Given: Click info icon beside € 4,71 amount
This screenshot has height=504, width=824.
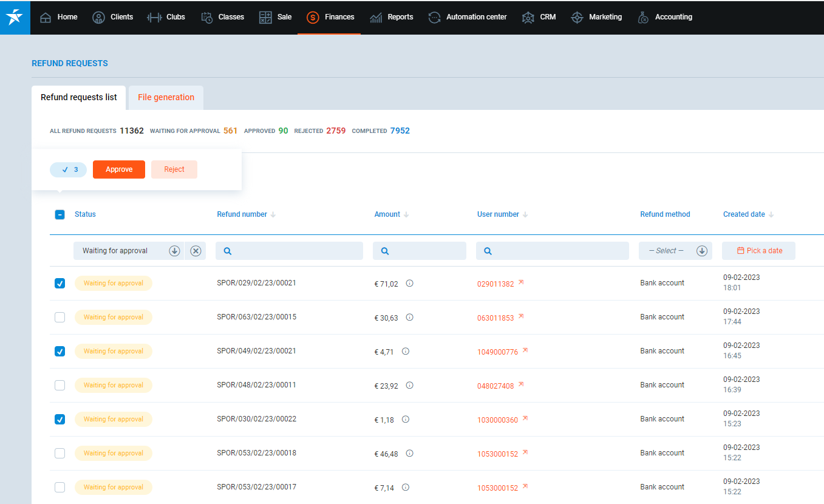Looking at the screenshot, I should click(406, 351).
